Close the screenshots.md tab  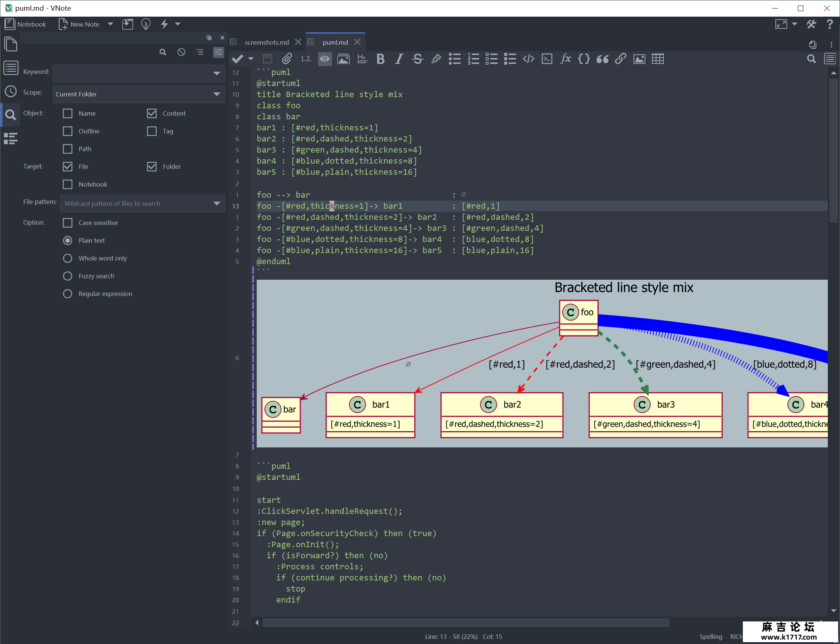point(298,42)
